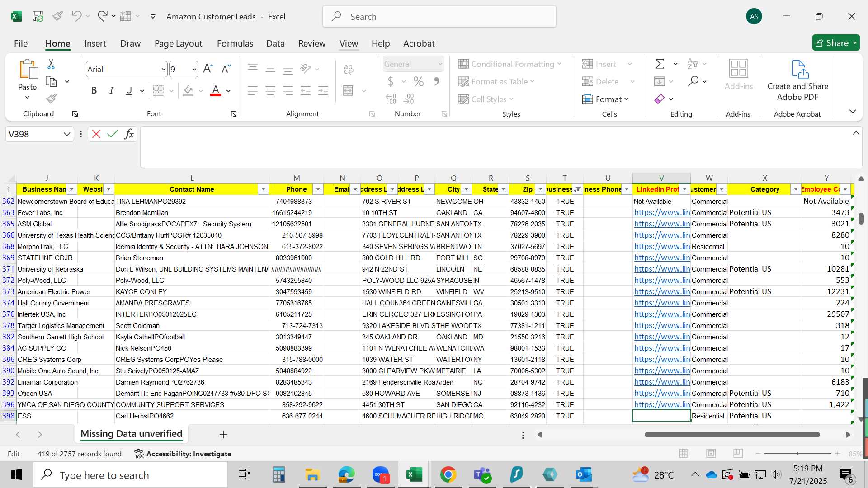Image resolution: width=868 pixels, height=488 pixels.
Task: Click the Search box in title bar
Action: pyautogui.click(x=439, y=17)
